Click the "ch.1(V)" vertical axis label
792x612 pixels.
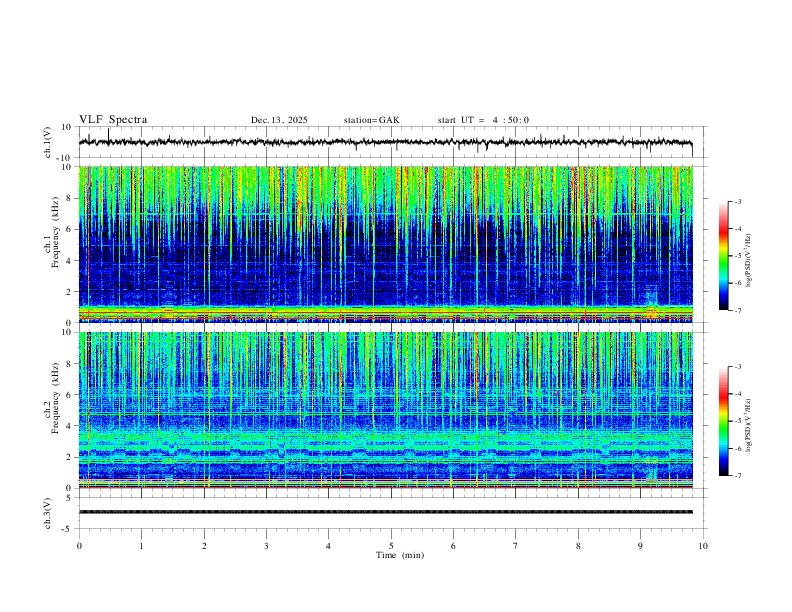coord(48,142)
